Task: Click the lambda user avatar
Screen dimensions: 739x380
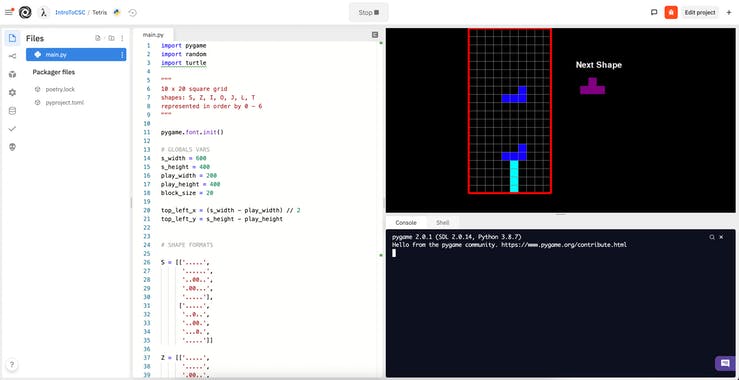Action: coord(43,12)
